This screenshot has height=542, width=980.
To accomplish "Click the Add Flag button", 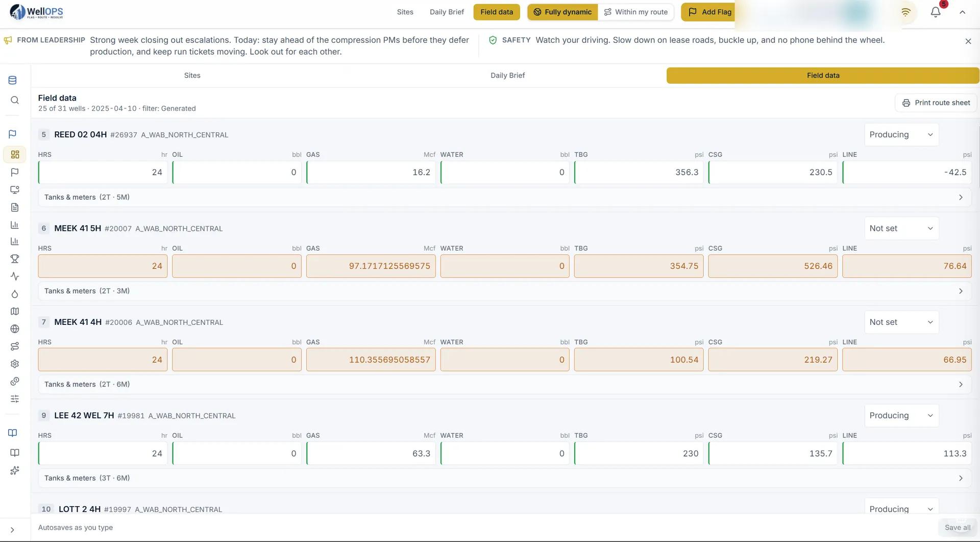I will (x=708, y=12).
